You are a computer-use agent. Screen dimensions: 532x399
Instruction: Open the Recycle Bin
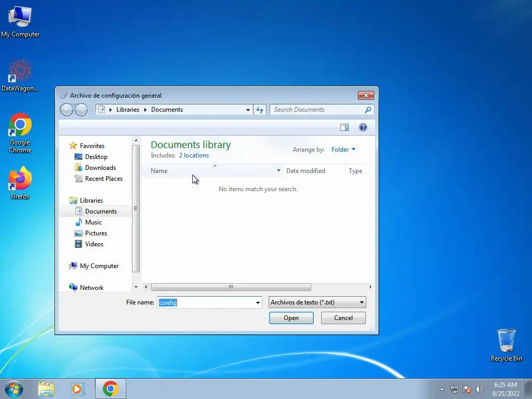click(x=506, y=345)
